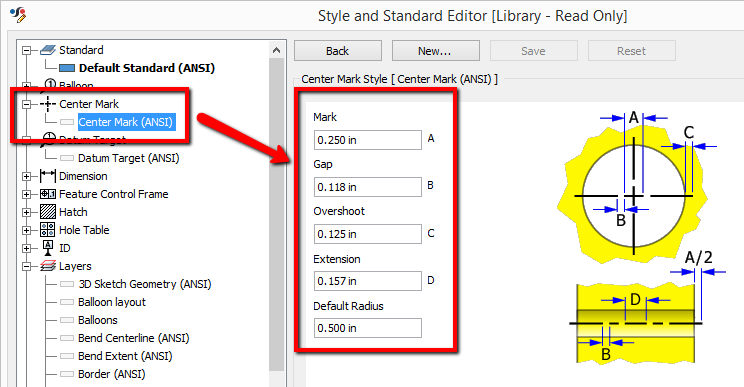The height and width of the screenshot is (387, 744).
Task: Expand the Dimension tree node
Action: click(x=27, y=176)
